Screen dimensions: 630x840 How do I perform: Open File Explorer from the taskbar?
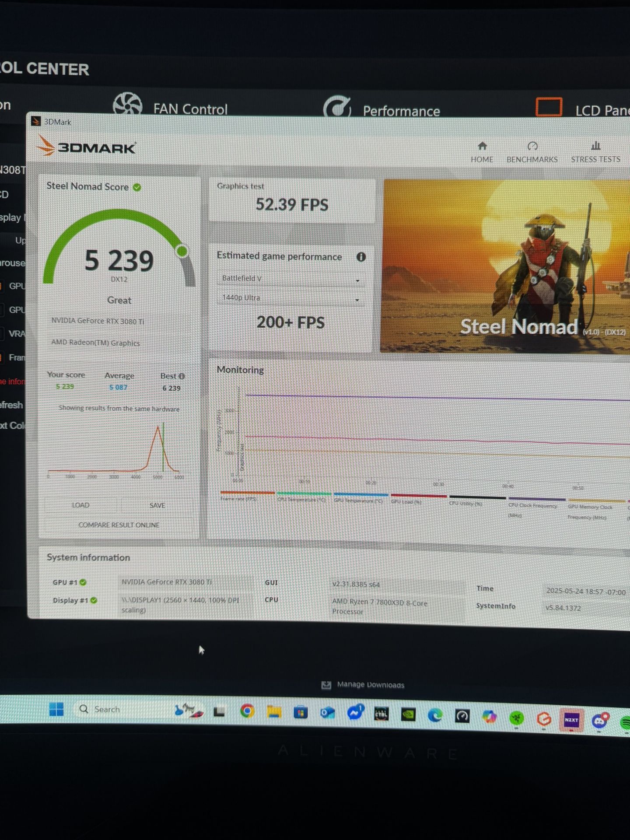pos(274,712)
